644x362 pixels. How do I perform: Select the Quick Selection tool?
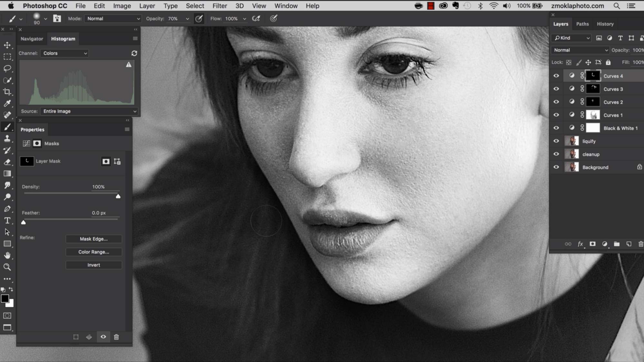7,80
